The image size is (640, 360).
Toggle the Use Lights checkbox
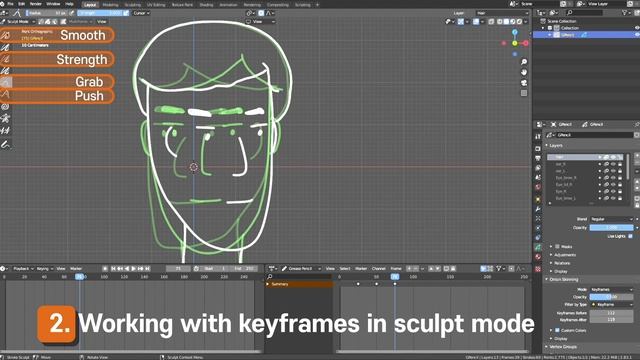(x=630, y=236)
